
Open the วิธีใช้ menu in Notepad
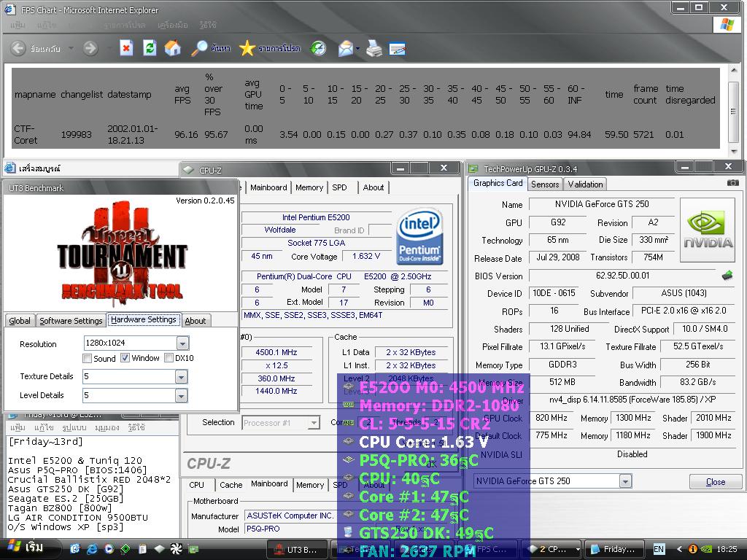point(136,427)
